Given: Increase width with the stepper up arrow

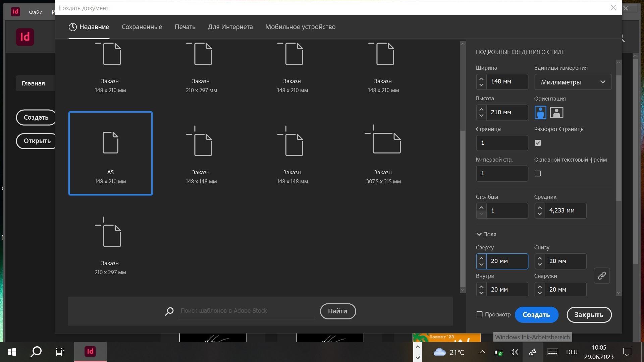Looking at the screenshot, I should tap(481, 79).
